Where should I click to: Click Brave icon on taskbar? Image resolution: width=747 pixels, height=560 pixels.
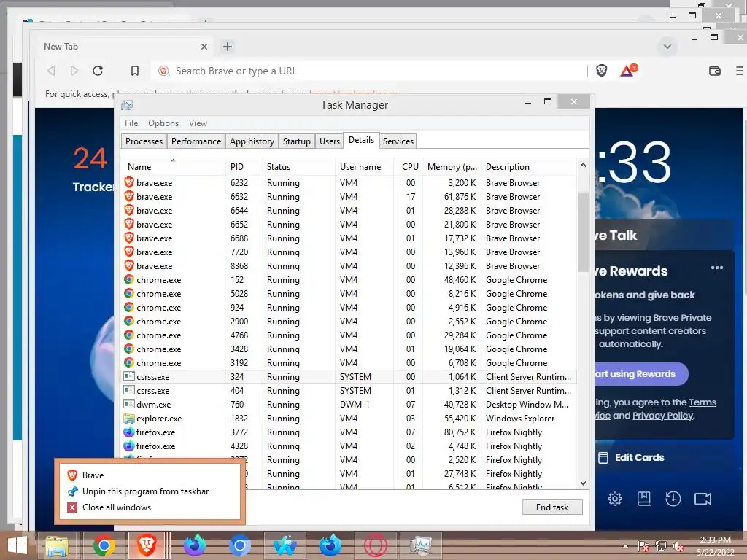coord(148,545)
